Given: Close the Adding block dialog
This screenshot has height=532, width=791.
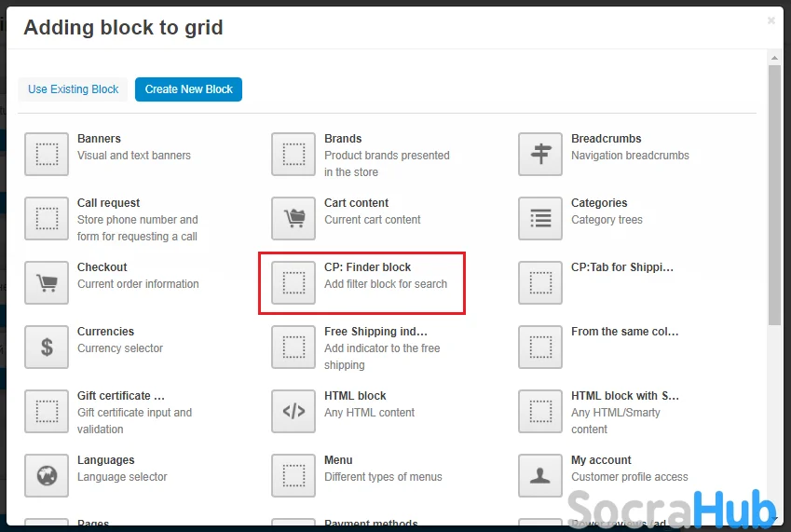Looking at the screenshot, I should pos(771,20).
